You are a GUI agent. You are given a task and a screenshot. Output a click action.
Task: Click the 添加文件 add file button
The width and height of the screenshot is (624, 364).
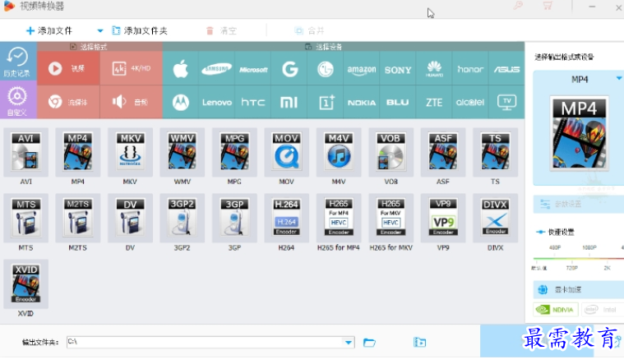click(49, 30)
